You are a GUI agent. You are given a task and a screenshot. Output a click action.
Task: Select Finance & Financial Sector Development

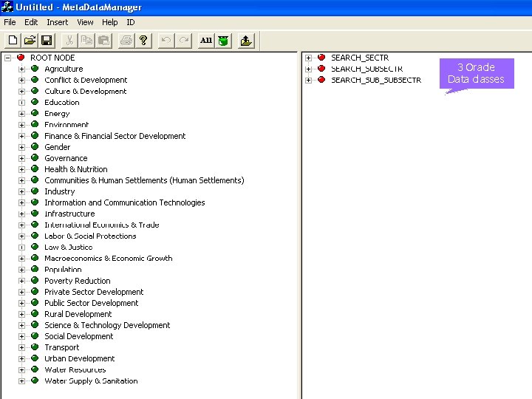[115, 136]
